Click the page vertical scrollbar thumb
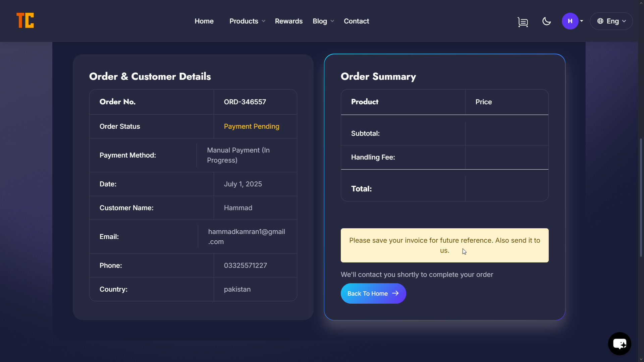This screenshot has height=362, width=644. point(641,198)
